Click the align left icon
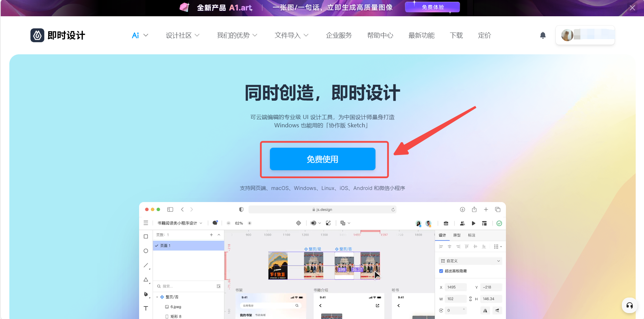 tap(441, 247)
